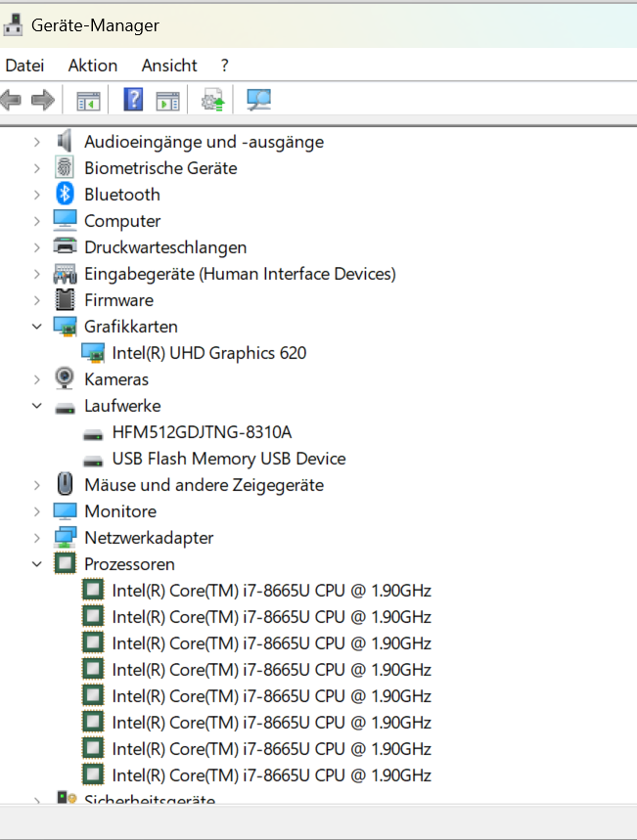Select the HFM512GDJTNG-8310A drive entry
This screenshot has width=637, height=840.
click(x=202, y=432)
